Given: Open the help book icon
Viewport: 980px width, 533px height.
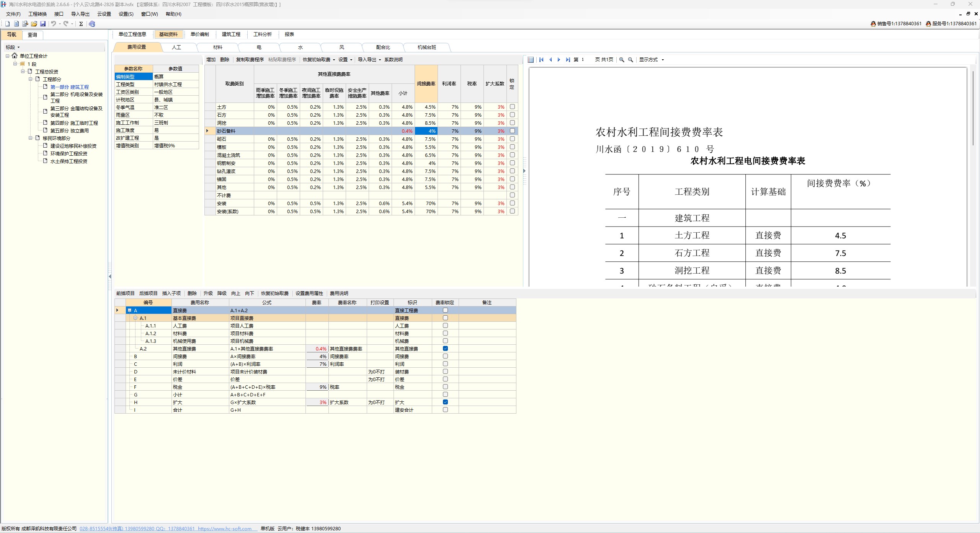Looking at the screenshot, I should click(x=92, y=24).
